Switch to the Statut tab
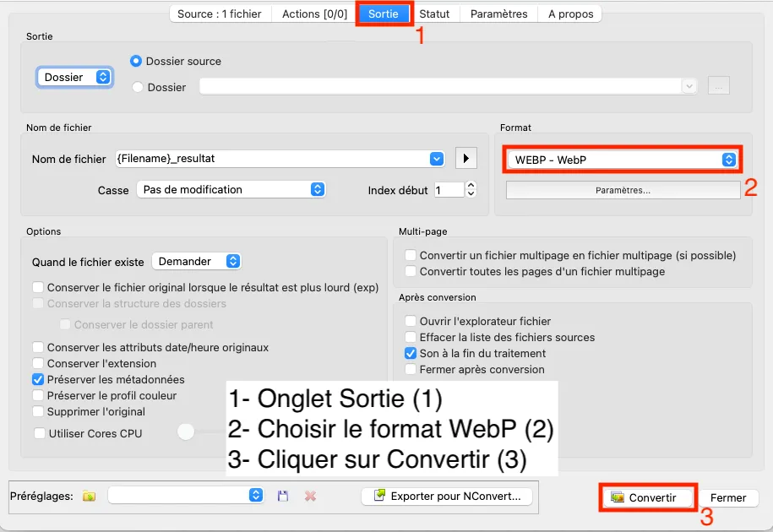 [x=434, y=14]
